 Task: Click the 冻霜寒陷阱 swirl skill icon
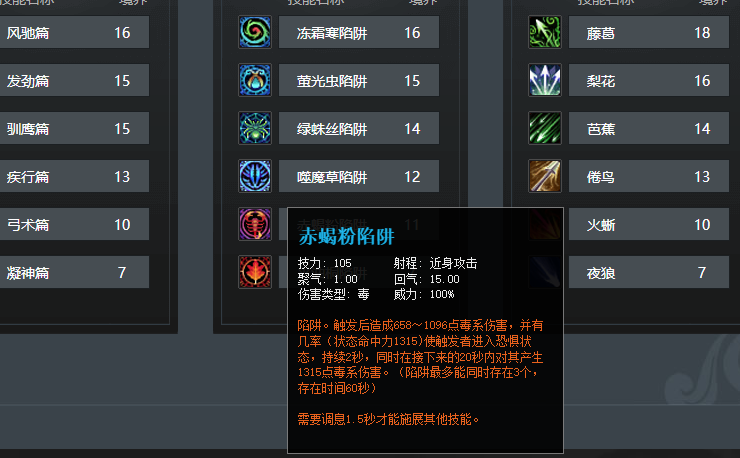[255, 32]
